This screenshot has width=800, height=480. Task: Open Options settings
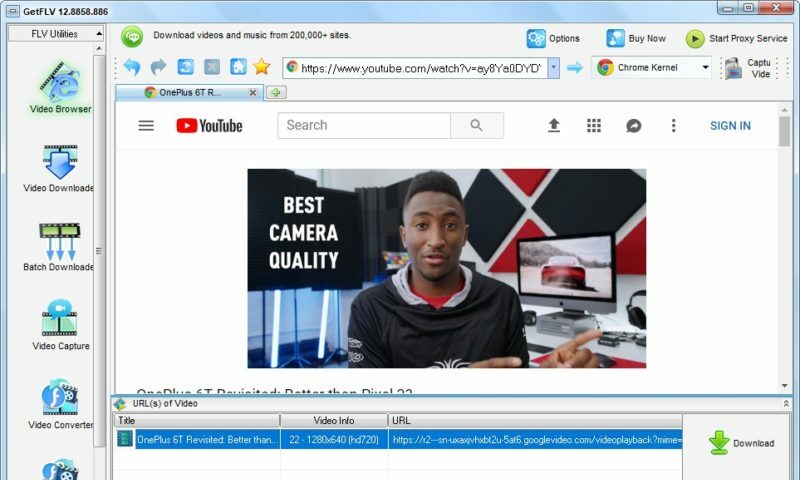[x=553, y=38]
